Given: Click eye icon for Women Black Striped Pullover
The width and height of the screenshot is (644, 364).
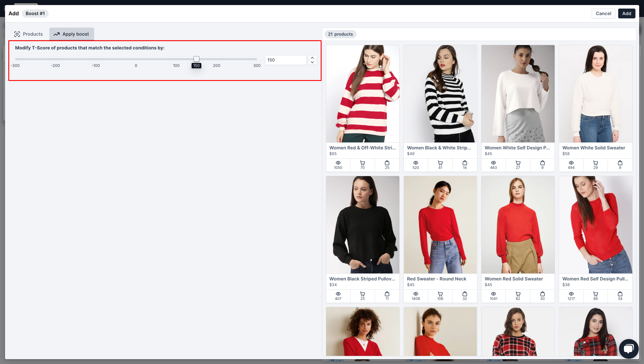Looking at the screenshot, I should point(338,294).
